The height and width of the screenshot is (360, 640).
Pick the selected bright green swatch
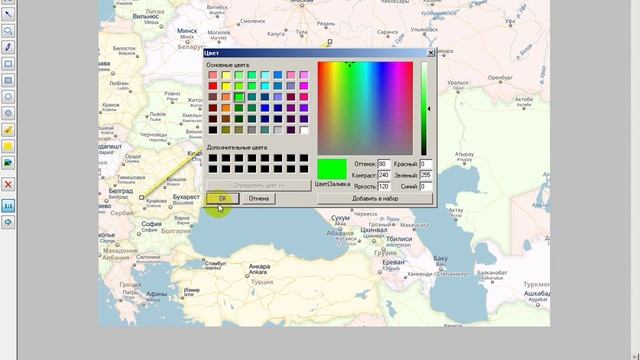[x=239, y=97]
